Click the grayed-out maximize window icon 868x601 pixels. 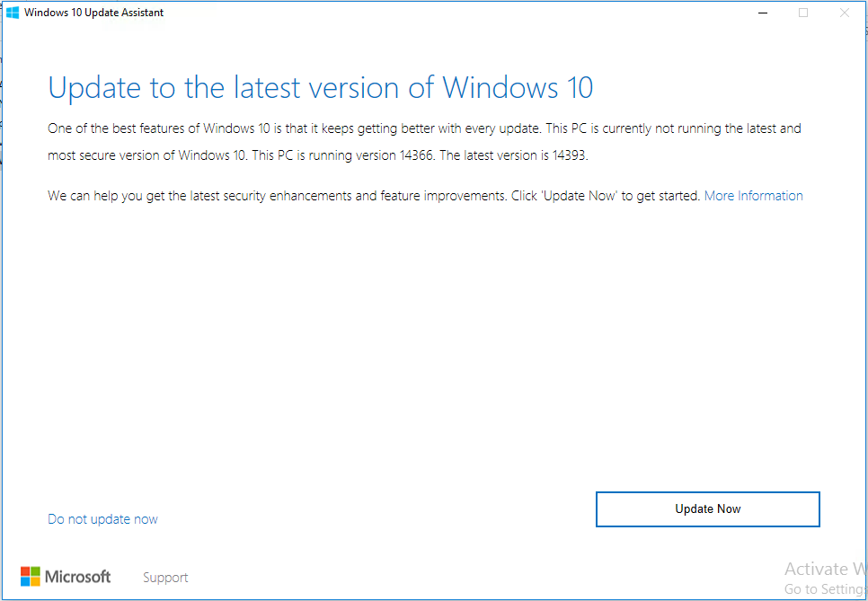click(x=803, y=13)
